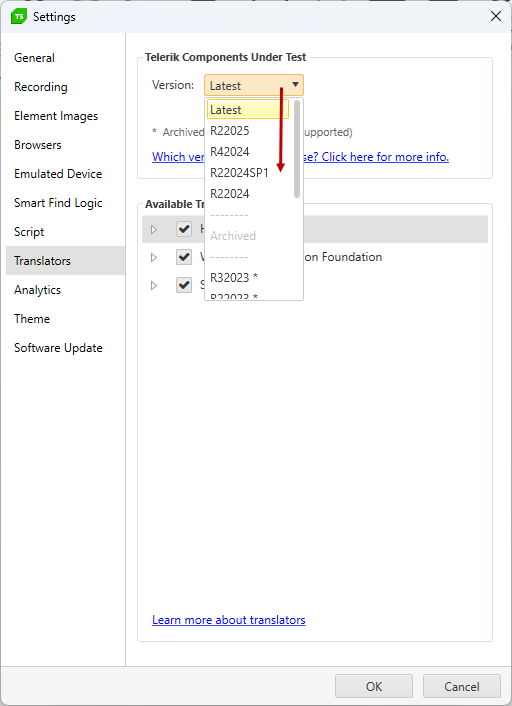Click the Test Studio logo icon
Viewport: 512px width, 706px height.
tap(19, 17)
